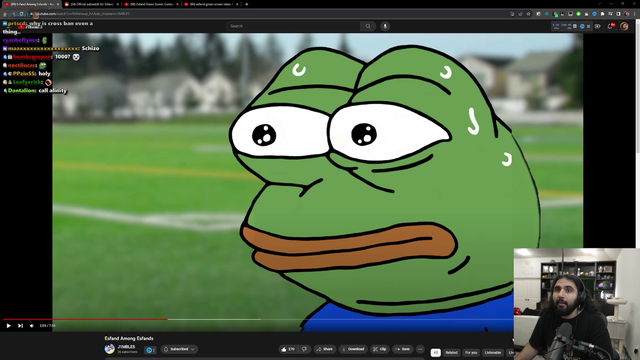This screenshot has width=640, height=360.
Task: Switch to Esfand Among Esfands browser tab
Action: (31, 4)
